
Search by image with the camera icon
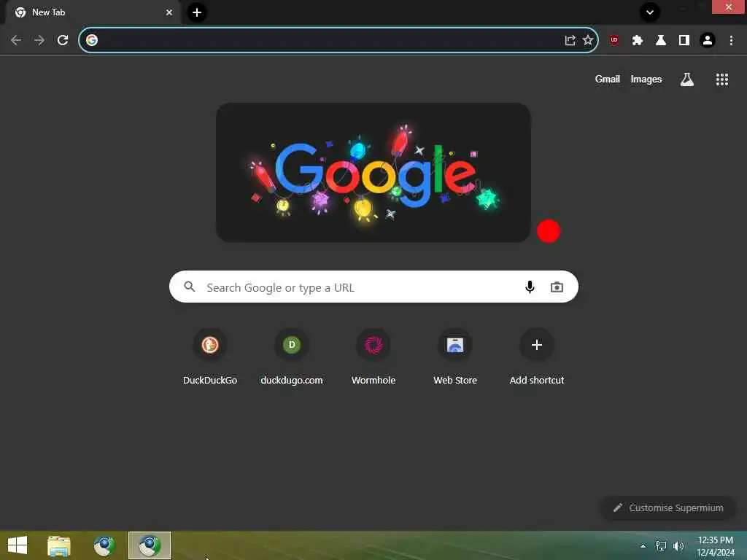(557, 287)
